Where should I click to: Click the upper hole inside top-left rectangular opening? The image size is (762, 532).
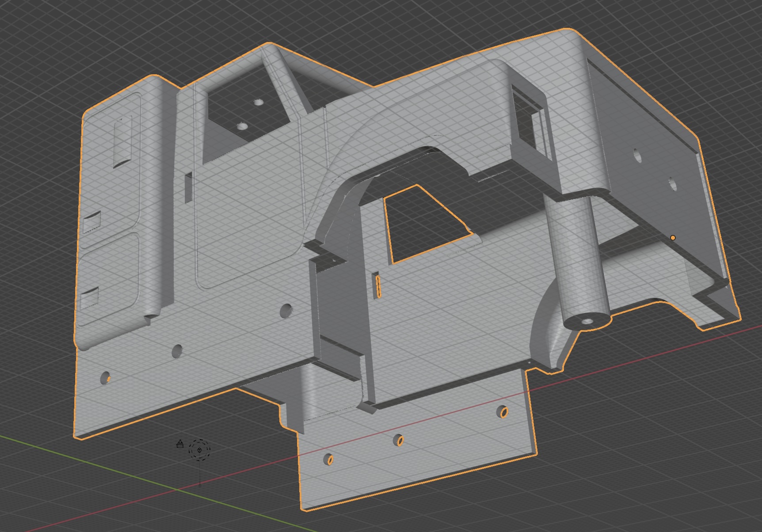[258, 103]
